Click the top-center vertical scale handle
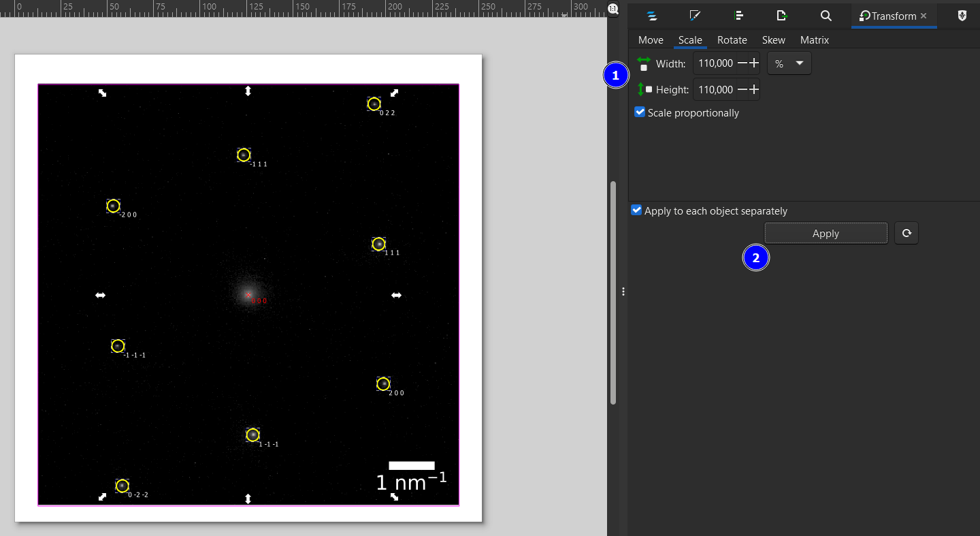The width and height of the screenshot is (980, 536). pyautogui.click(x=248, y=91)
